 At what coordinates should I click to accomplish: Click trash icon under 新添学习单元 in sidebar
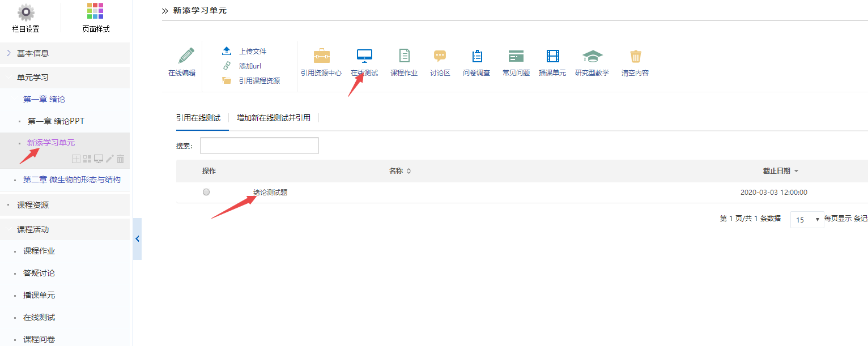(120, 159)
